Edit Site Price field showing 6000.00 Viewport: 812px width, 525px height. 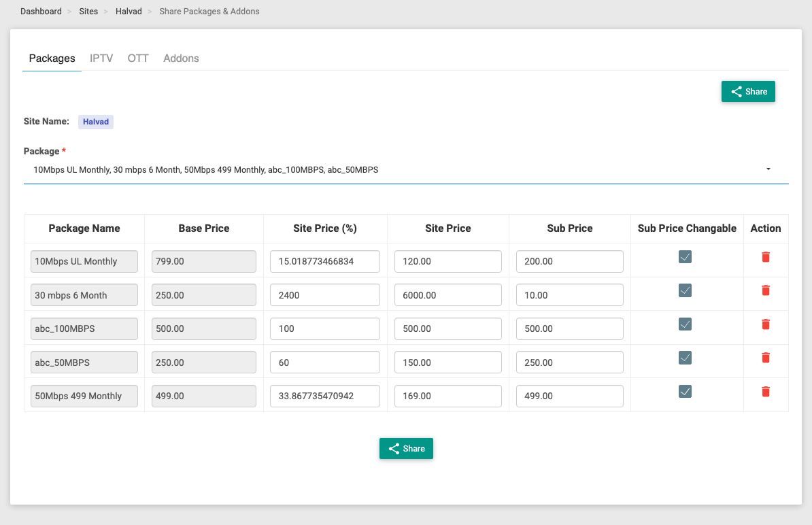[x=448, y=295]
